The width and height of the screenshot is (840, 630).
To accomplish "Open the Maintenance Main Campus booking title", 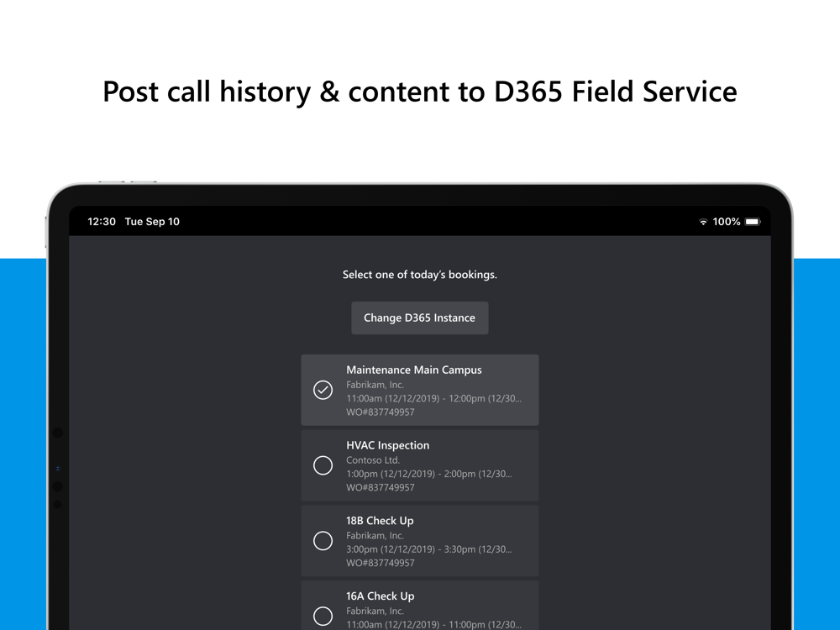I will tap(414, 370).
